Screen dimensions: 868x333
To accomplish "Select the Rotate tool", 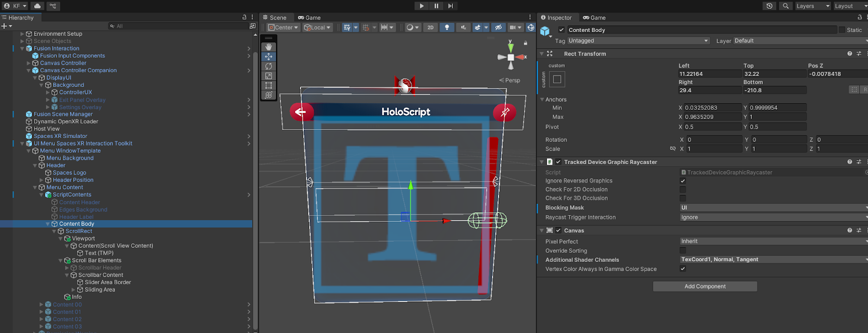I will (269, 66).
